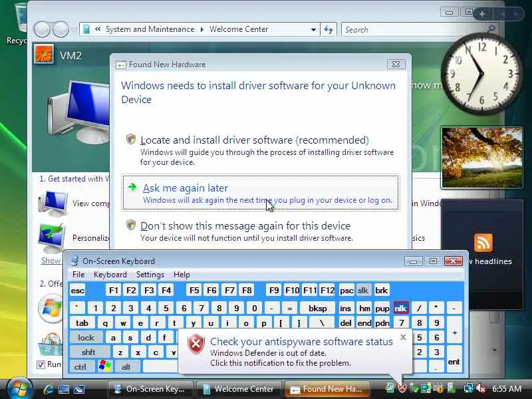This screenshot has width=532, height=399.
Task: Click the F1 key
Action: (113, 291)
